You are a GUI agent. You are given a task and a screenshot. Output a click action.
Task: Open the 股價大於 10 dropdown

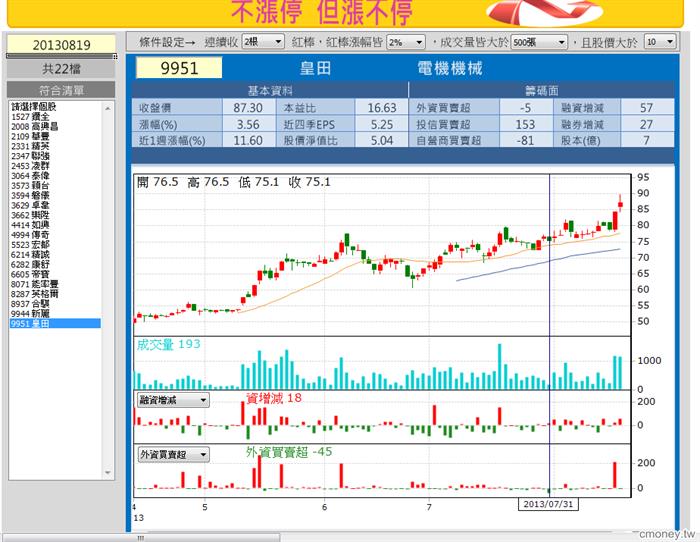pyautogui.click(x=660, y=42)
